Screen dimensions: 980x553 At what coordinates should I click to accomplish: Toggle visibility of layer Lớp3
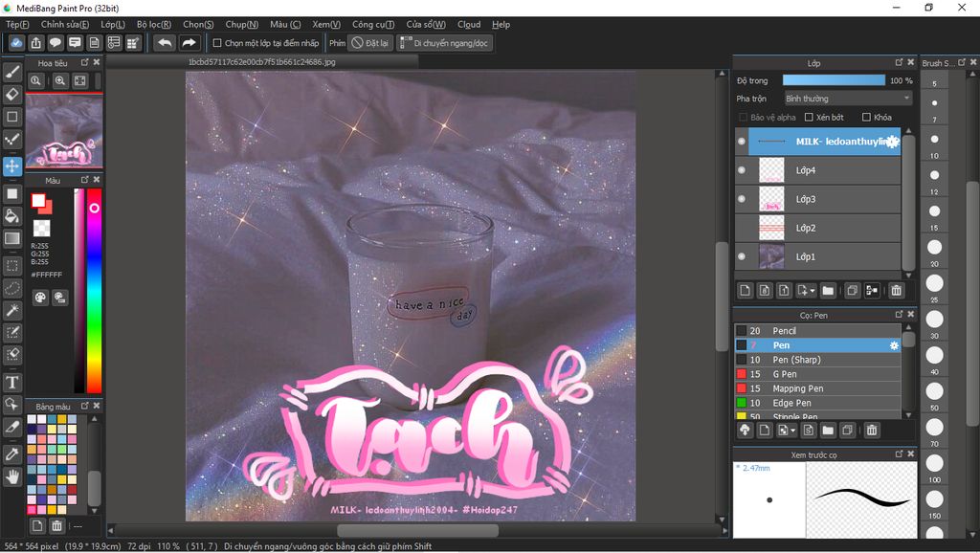[x=742, y=199]
